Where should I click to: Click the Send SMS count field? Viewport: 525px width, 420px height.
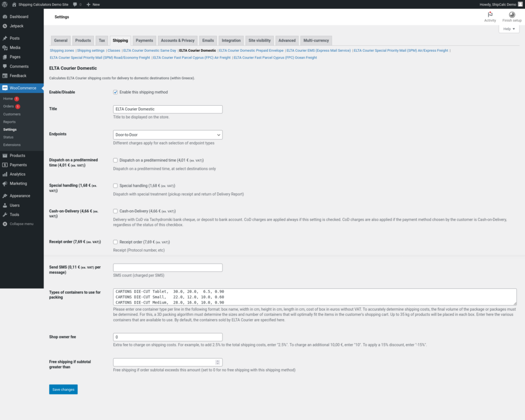tap(168, 268)
